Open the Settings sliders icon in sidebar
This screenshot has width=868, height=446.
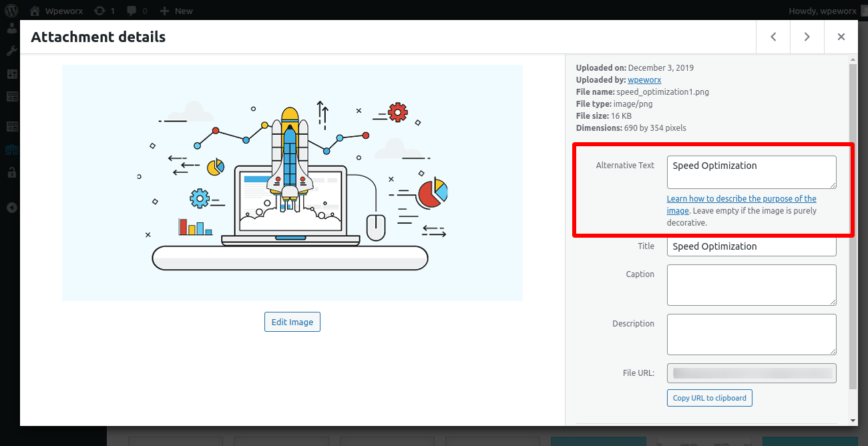pyautogui.click(x=12, y=73)
